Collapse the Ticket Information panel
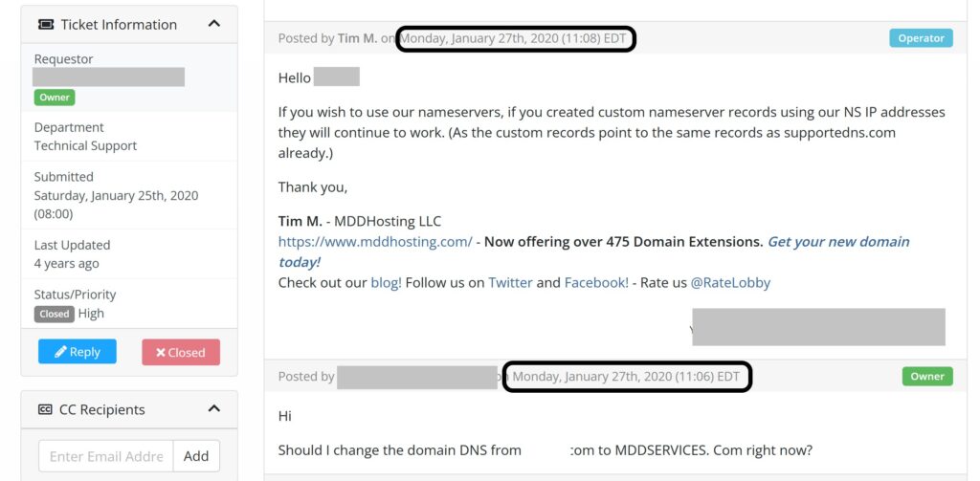The image size is (980, 481). 214,24
